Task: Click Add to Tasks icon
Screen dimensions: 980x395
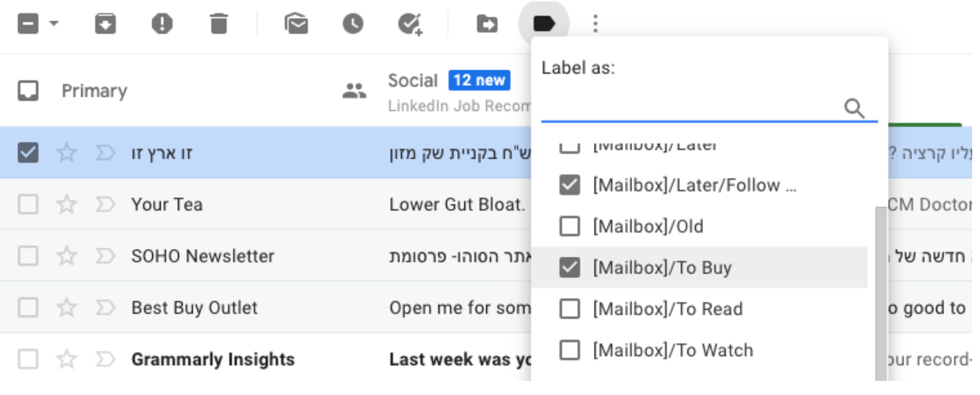Action: [x=410, y=25]
